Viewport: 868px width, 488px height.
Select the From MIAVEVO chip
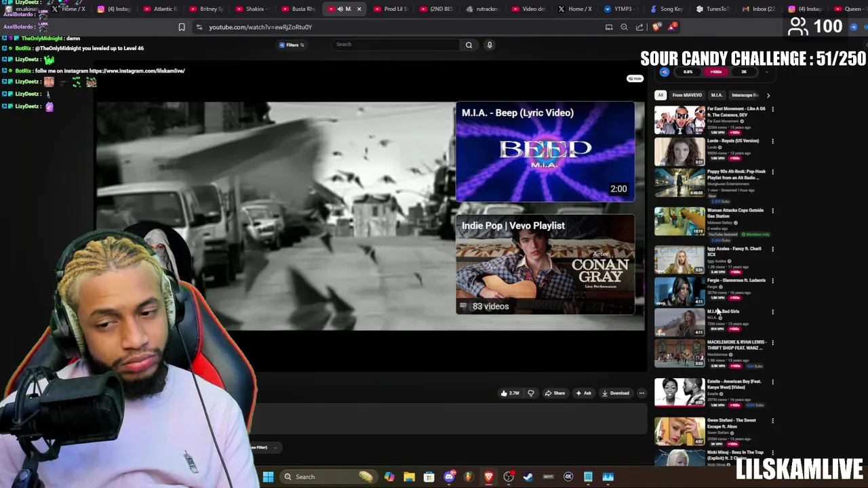687,96
